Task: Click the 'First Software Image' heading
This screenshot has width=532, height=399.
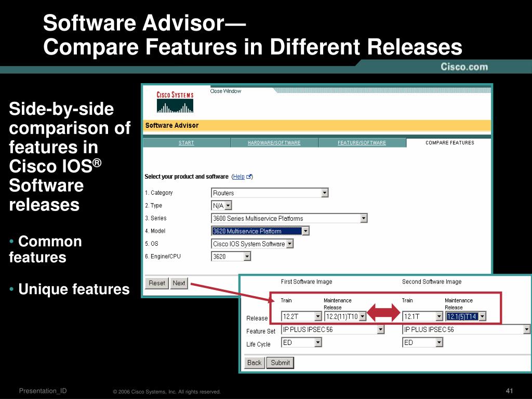Action: click(307, 282)
